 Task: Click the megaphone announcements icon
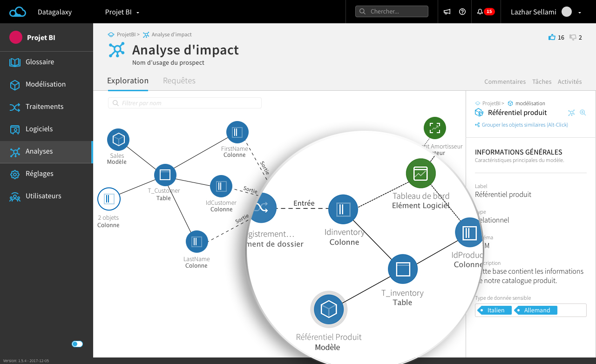(447, 12)
